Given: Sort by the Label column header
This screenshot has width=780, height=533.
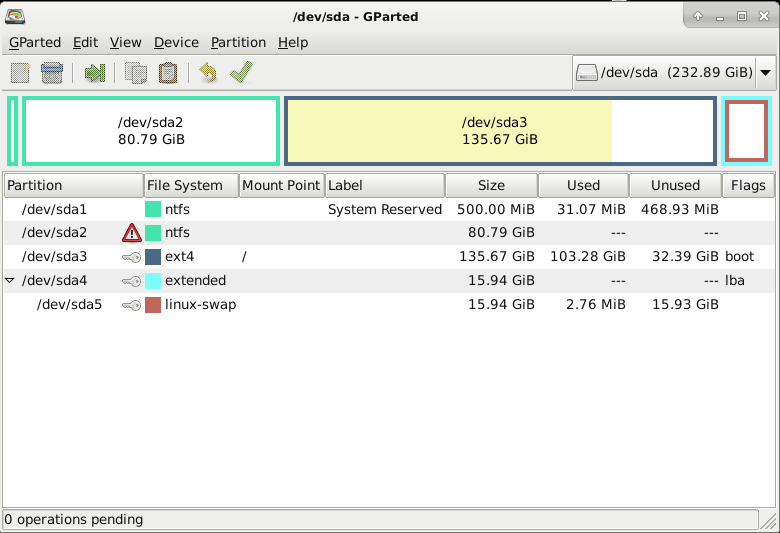Looking at the screenshot, I should (385, 186).
